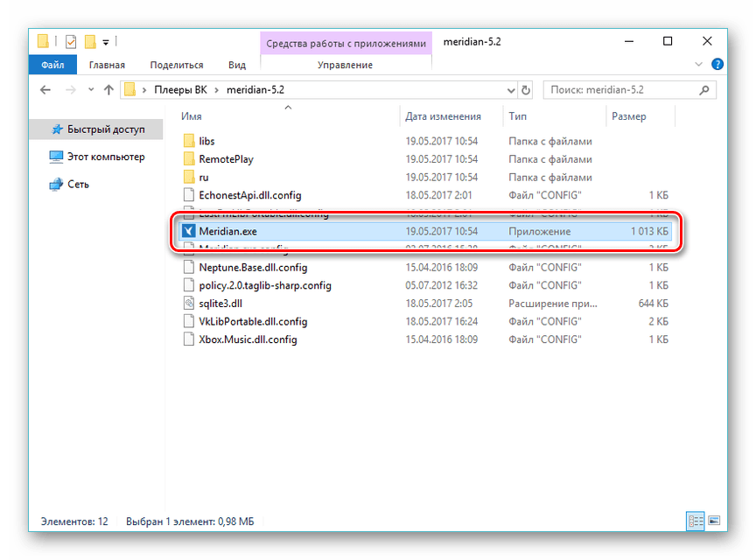Open the Файл ribbon tab
756x560 pixels.
click(52, 65)
